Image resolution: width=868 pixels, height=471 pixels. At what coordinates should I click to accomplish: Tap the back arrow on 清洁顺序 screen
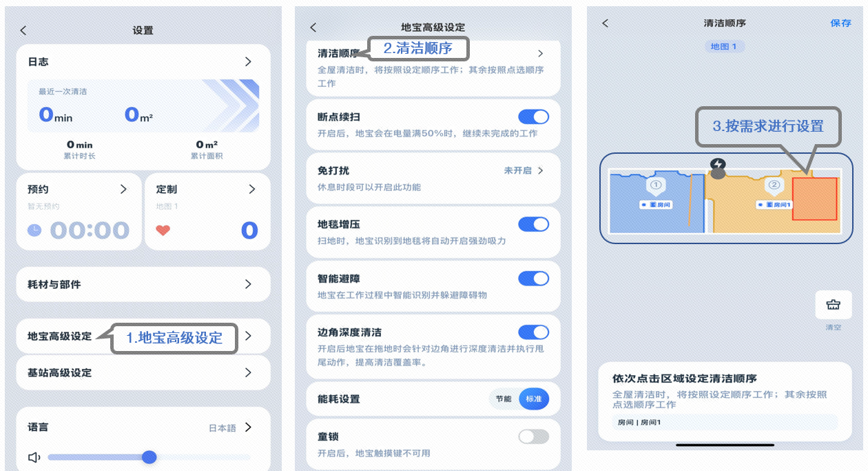click(x=606, y=23)
